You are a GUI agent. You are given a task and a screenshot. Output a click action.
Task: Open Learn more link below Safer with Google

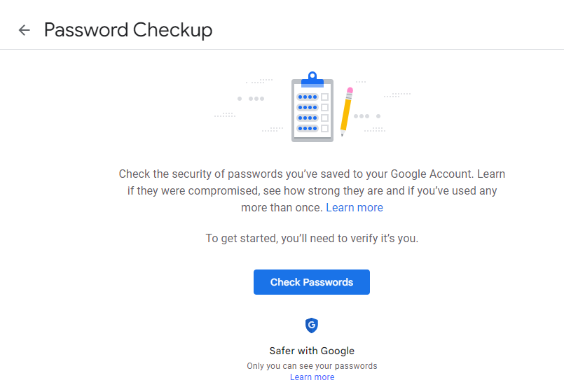click(x=312, y=377)
